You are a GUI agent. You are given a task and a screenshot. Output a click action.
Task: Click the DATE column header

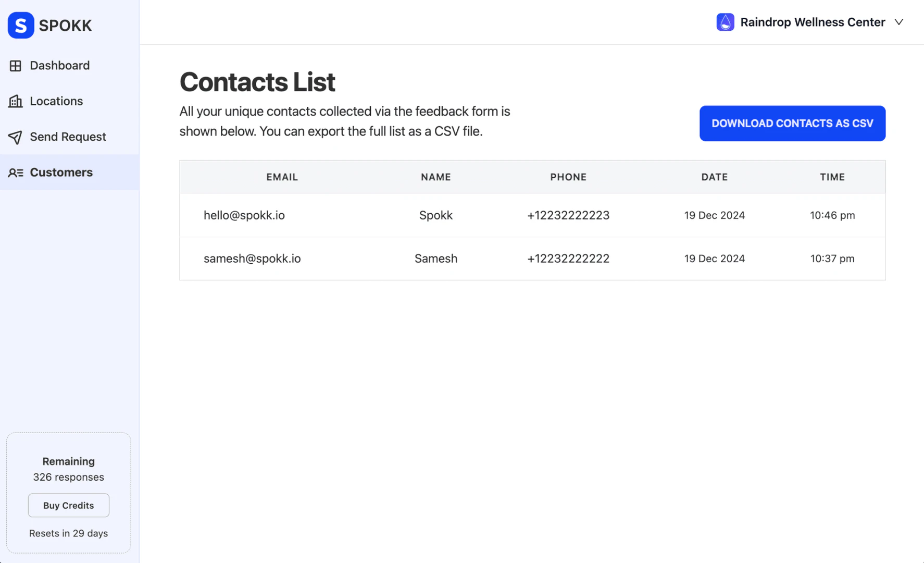[714, 177]
